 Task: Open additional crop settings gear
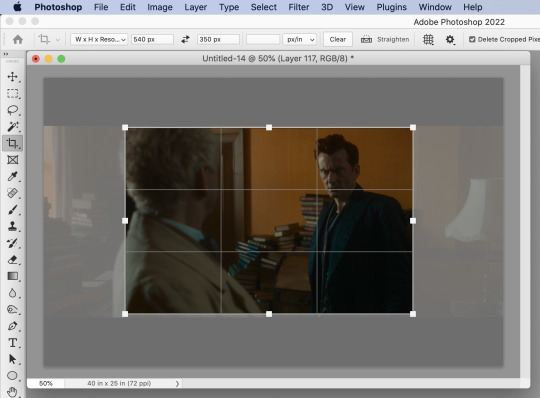pos(450,40)
